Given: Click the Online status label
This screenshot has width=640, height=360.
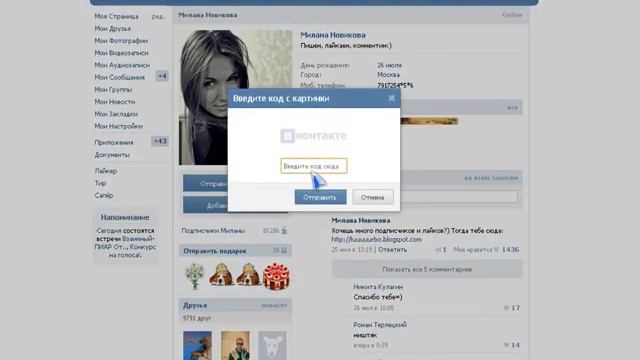Looking at the screenshot, I should (512, 15).
